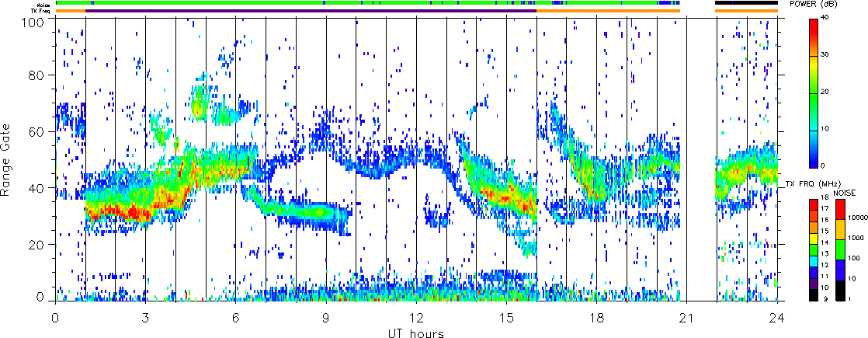This screenshot has width=868, height=338.
Task: Click the green swatch on the NOISE scale
Action: click(x=840, y=250)
